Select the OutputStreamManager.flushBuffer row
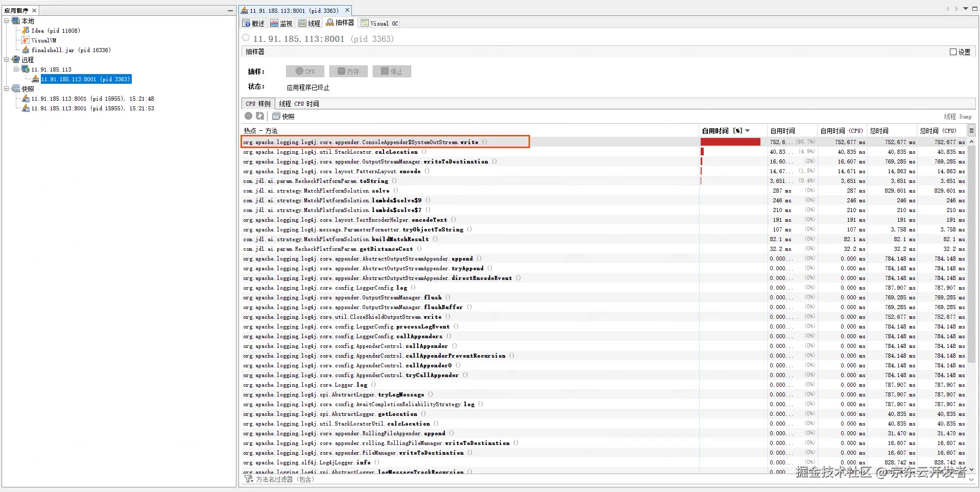The height and width of the screenshot is (492, 980). click(604, 307)
